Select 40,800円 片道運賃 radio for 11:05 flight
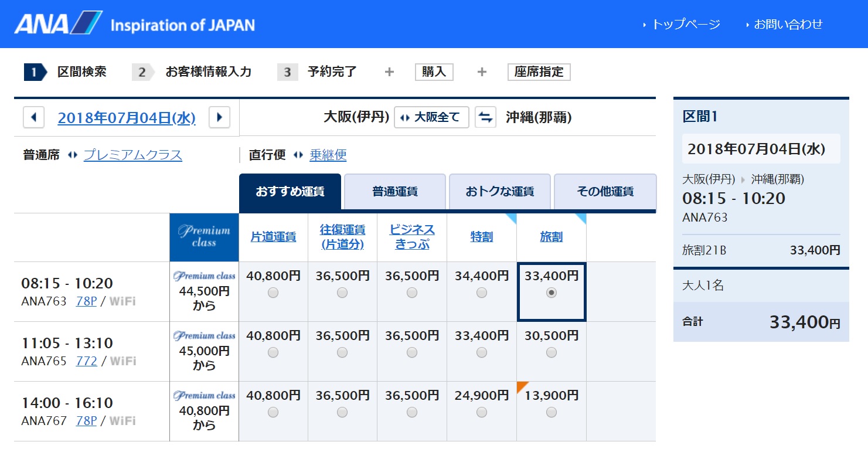 pos(273,352)
